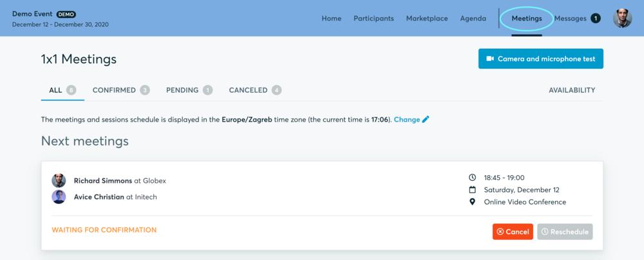The height and width of the screenshot is (260, 644).
Task: Switch to the Pending meetings tab
Action: point(189,90)
